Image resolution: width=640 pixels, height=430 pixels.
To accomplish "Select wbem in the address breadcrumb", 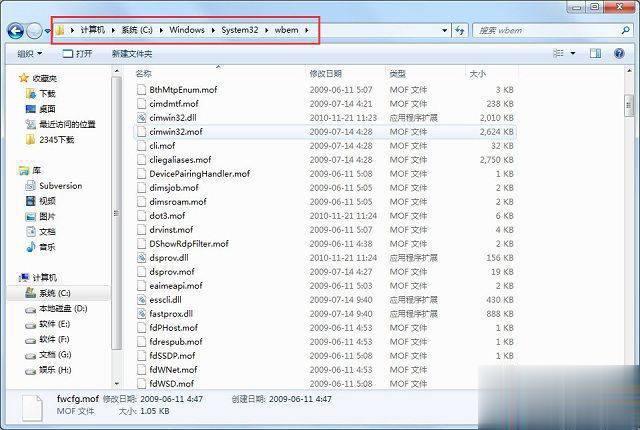I will pos(286,30).
